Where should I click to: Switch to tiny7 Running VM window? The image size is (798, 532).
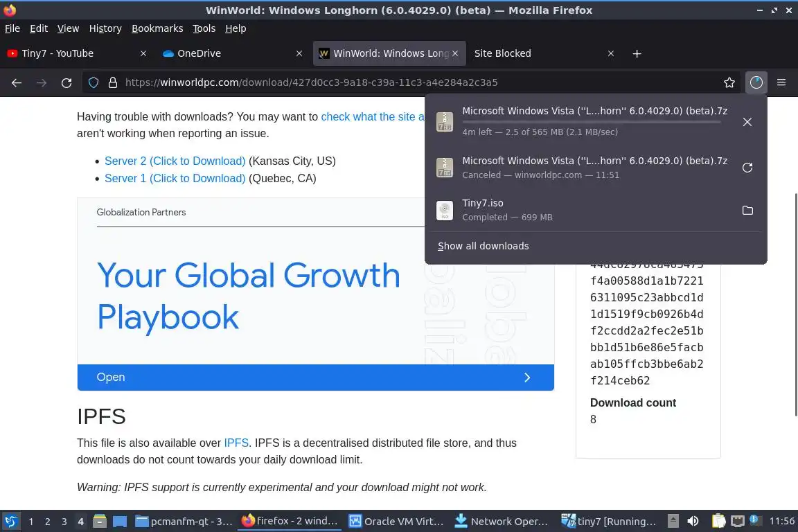(x=609, y=521)
